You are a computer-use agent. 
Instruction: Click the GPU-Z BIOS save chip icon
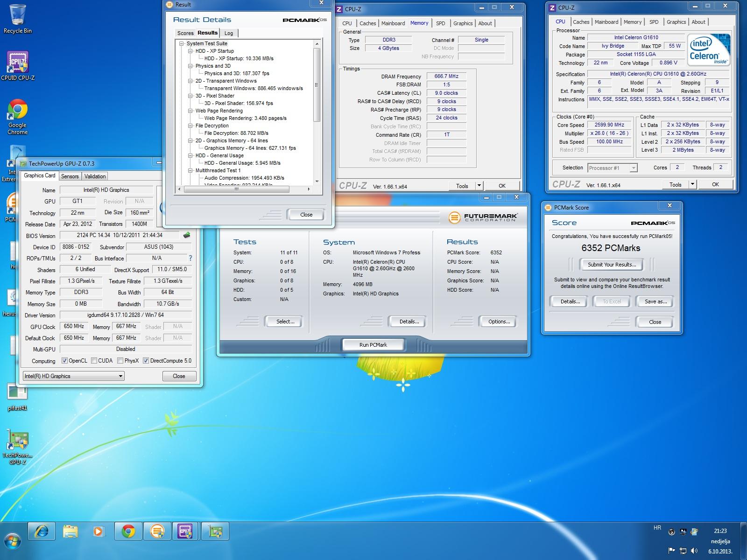tap(187, 235)
